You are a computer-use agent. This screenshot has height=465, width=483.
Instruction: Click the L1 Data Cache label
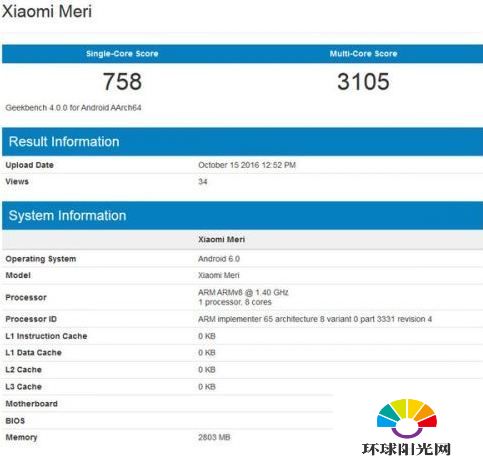(33, 353)
